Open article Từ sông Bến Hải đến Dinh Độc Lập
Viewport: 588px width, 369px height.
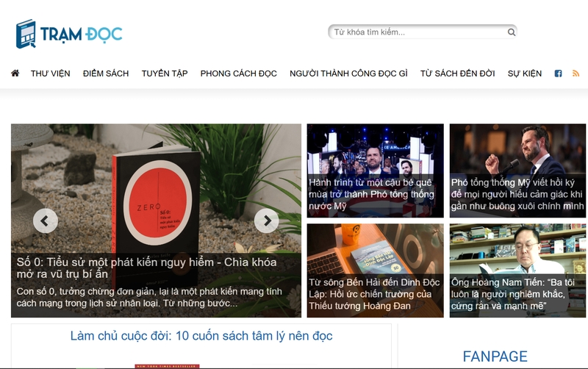click(x=374, y=294)
